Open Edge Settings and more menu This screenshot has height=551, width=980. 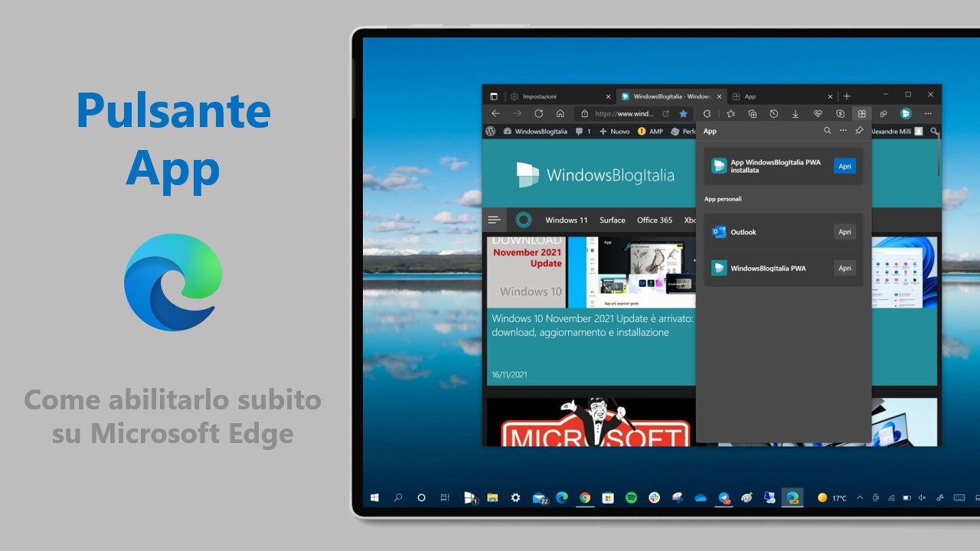pos(928,113)
